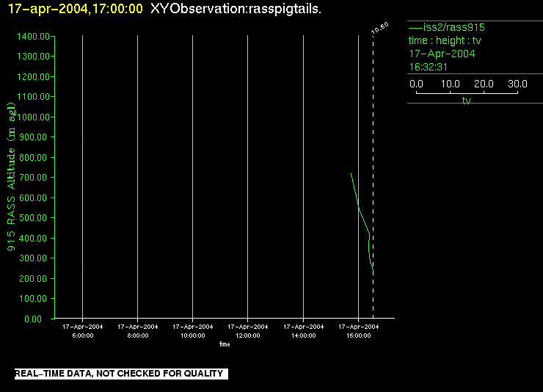Click the 10.60 label above dashed line

click(380, 28)
